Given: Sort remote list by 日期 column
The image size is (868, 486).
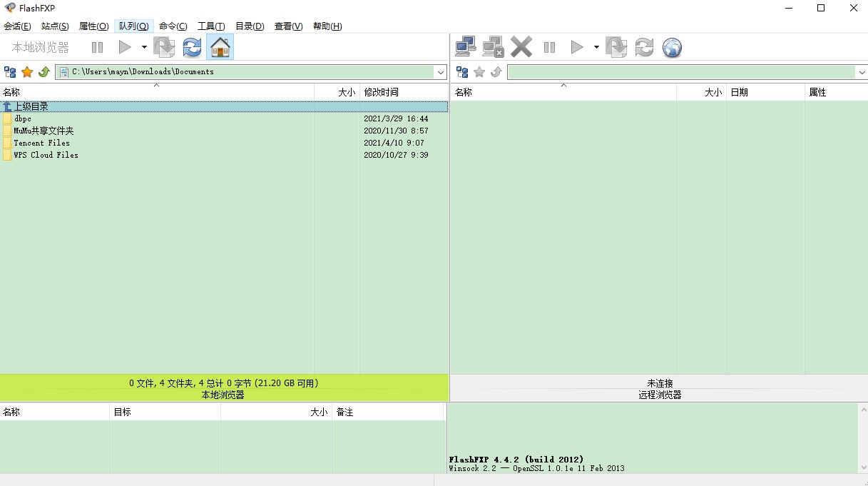Looking at the screenshot, I should [x=766, y=92].
